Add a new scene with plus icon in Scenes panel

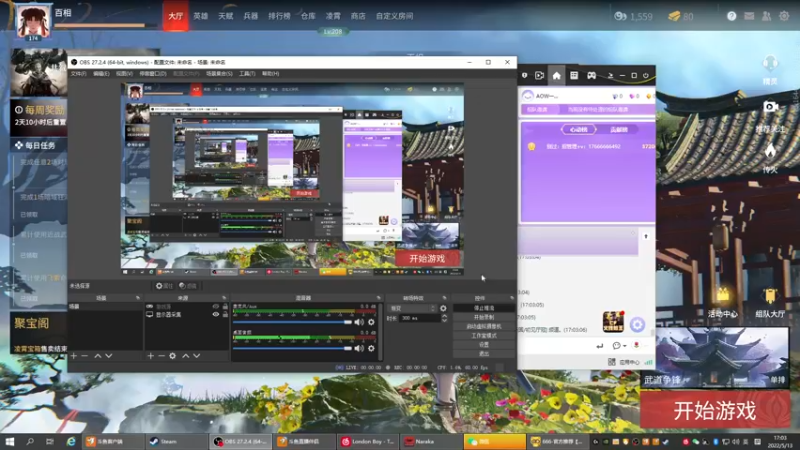[74, 356]
